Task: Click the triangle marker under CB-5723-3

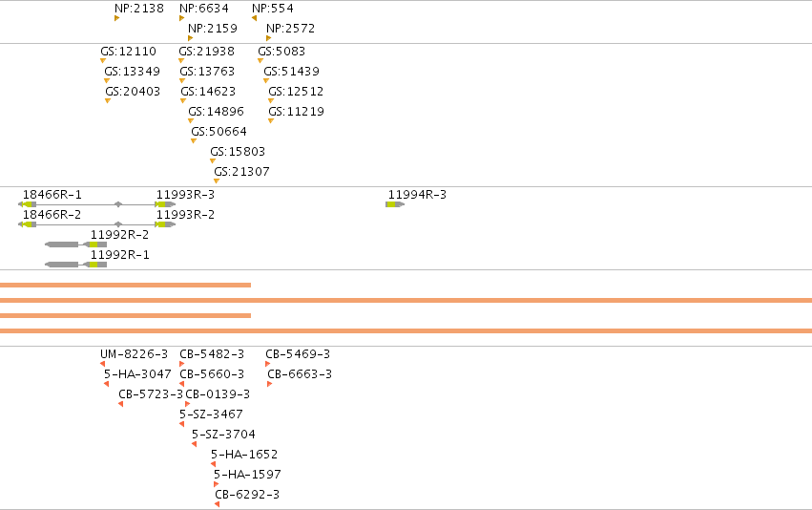Action: click(120, 404)
